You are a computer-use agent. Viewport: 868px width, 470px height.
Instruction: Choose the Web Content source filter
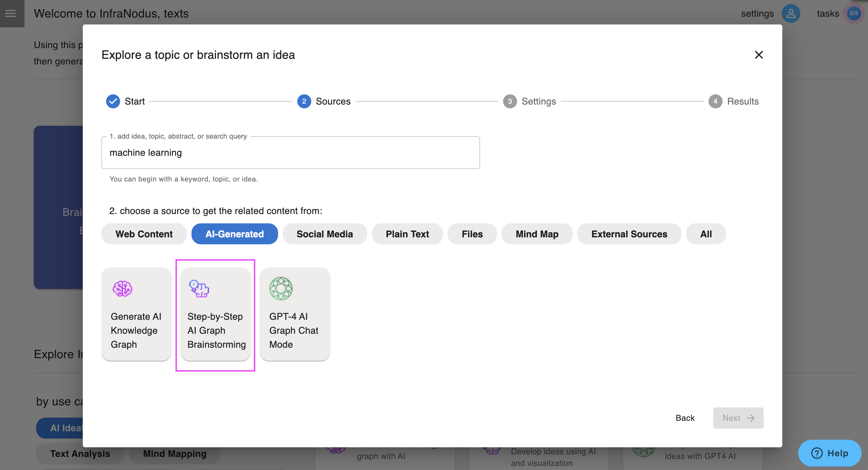coord(144,234)
